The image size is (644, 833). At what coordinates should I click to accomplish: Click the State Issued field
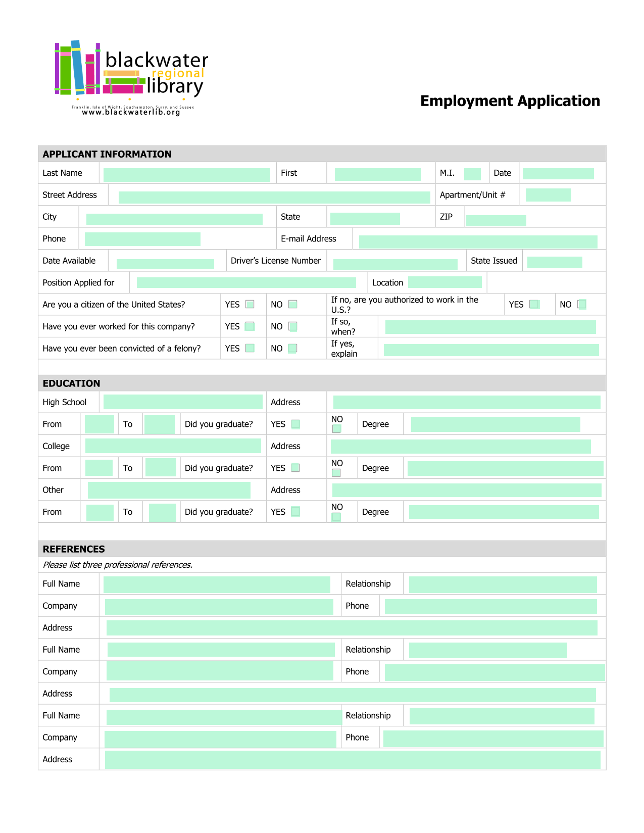[x=555, y=262]
